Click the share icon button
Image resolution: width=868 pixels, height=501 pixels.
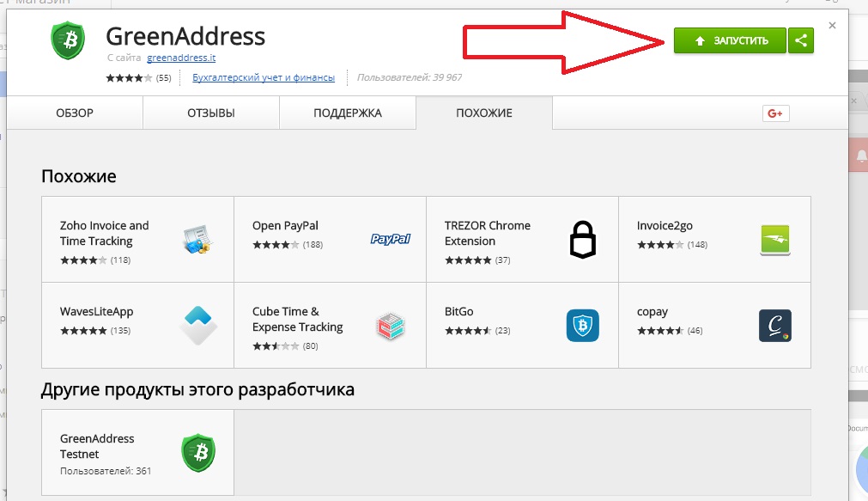(x=800, y=40)
